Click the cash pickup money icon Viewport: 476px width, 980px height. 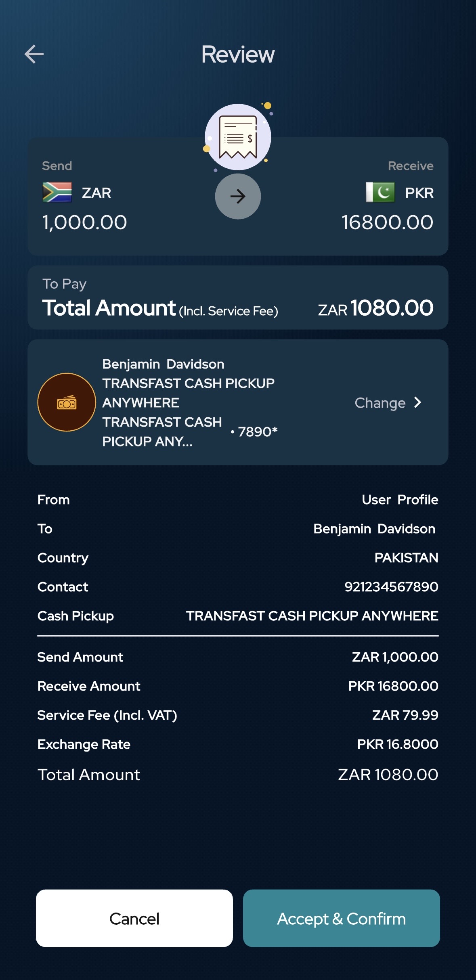point(67,402)
